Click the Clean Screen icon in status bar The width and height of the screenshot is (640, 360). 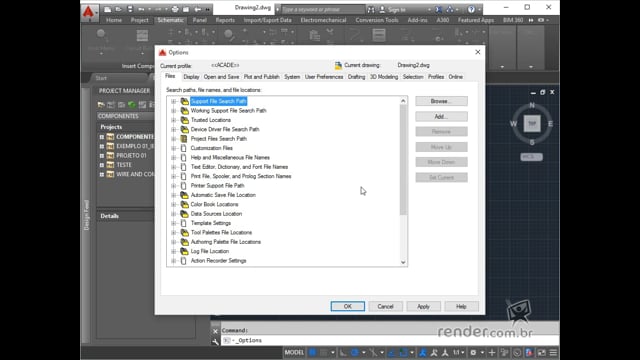[x=542, y=353]
